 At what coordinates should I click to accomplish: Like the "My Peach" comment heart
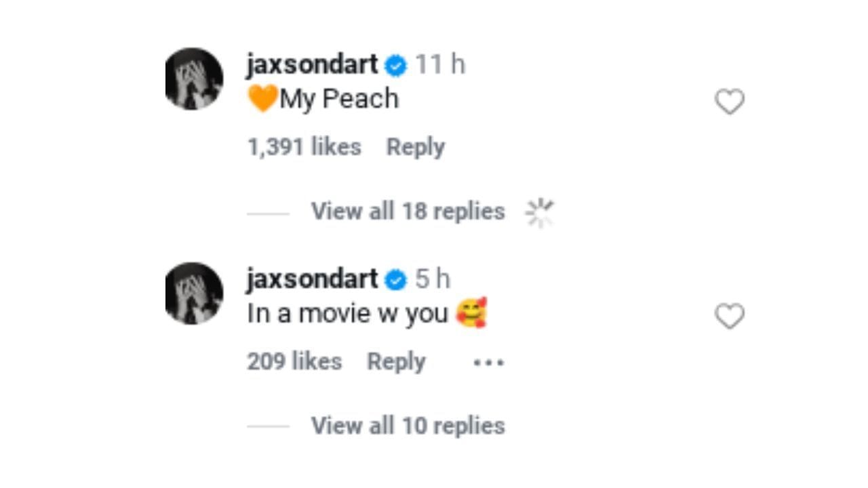point(730,102)
